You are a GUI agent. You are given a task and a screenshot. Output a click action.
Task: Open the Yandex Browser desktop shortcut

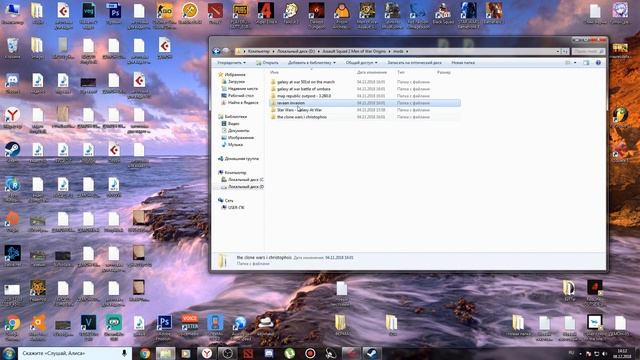point(13,118)
